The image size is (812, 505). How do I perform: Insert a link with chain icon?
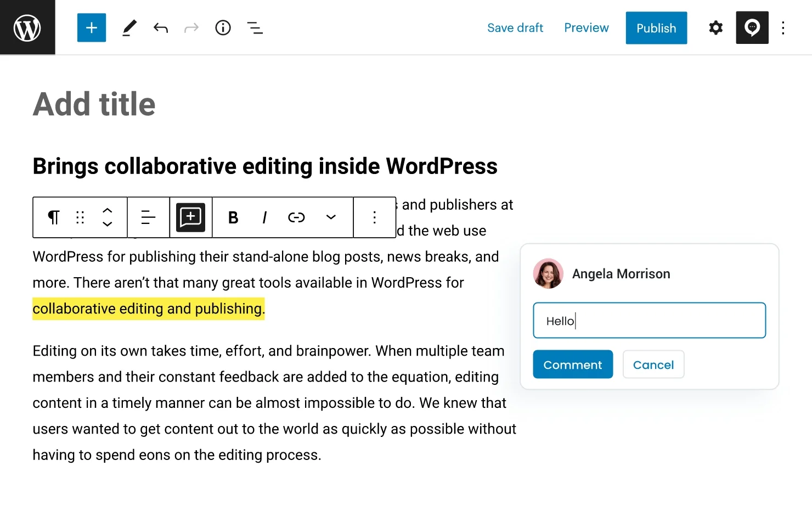click(296, 218)
